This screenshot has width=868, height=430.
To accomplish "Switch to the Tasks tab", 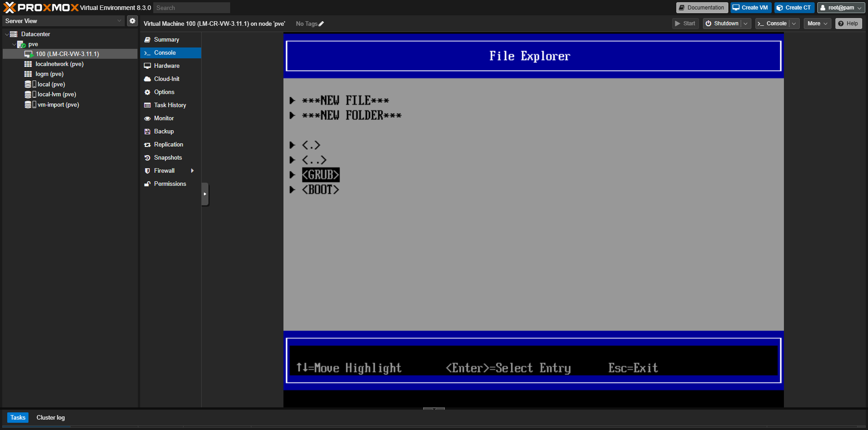I will pos(18,417).
